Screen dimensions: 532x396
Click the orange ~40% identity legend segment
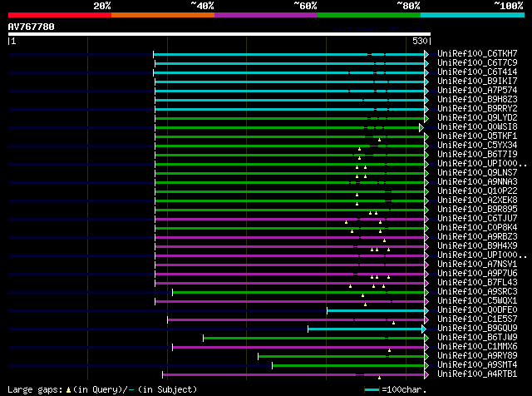click(x=163, y=15)
